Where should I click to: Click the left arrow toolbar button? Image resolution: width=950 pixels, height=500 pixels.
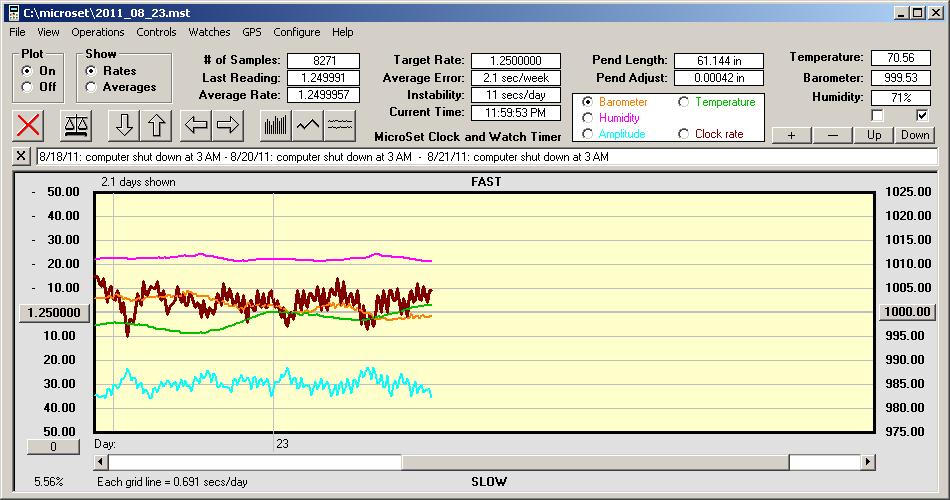(196, 125)
